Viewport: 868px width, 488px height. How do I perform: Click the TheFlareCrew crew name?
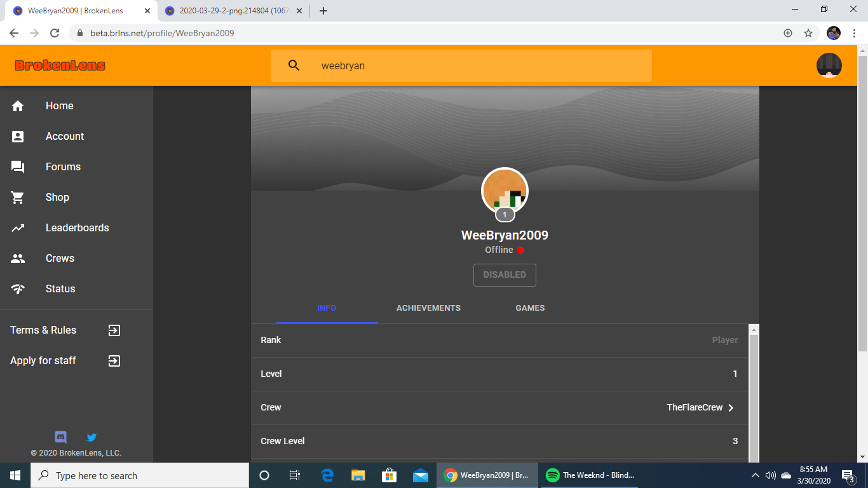click(695, 408)
